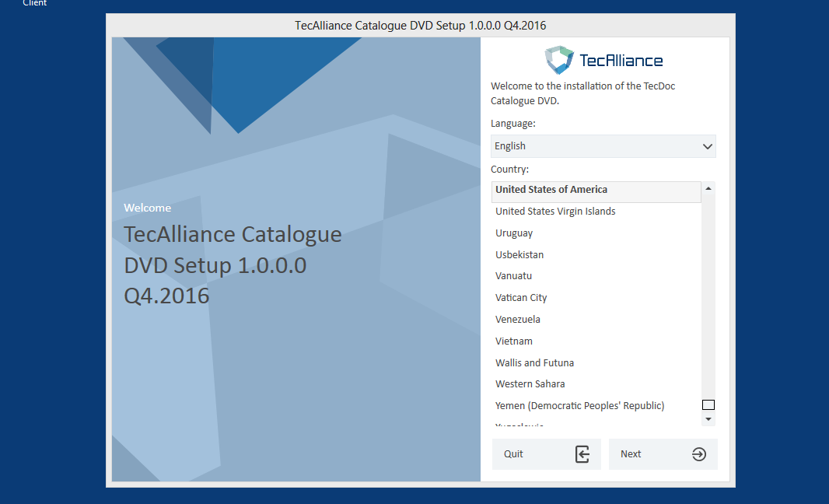The width and height of the screenshot is (829, 504).
Task: Click the country list scroll-up arrow
Action: click(708, 188)
